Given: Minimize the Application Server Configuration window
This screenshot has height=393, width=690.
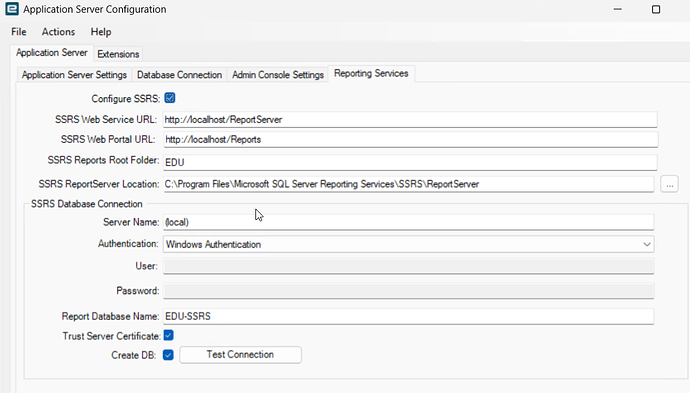Looking at the screenshot, I should coord(617,9).
